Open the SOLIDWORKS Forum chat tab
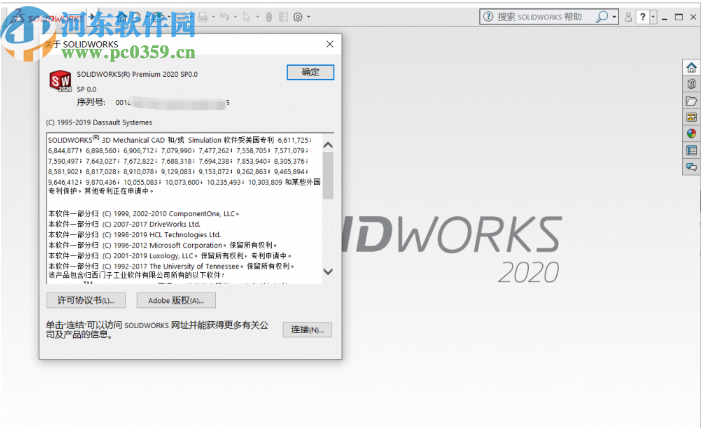The width and height of the screenshot is (704, 428). tap(691, 167)
